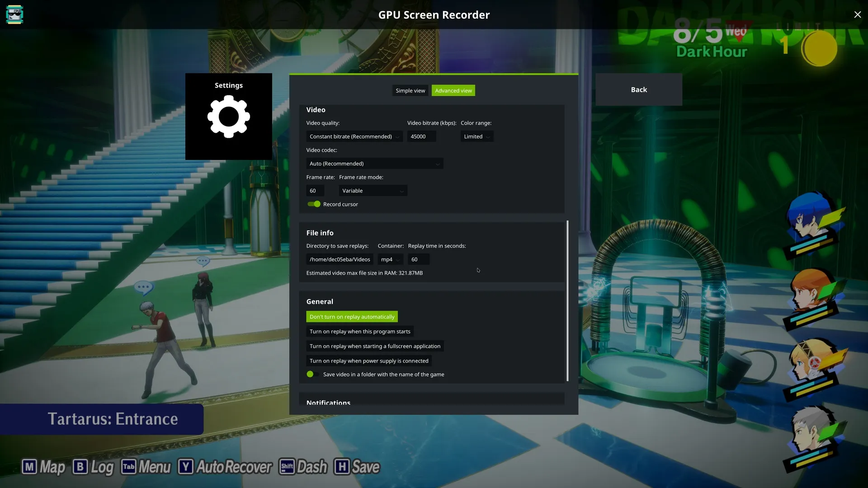
Task: Enable saving video in game-named folder
Action: [313, 374]
